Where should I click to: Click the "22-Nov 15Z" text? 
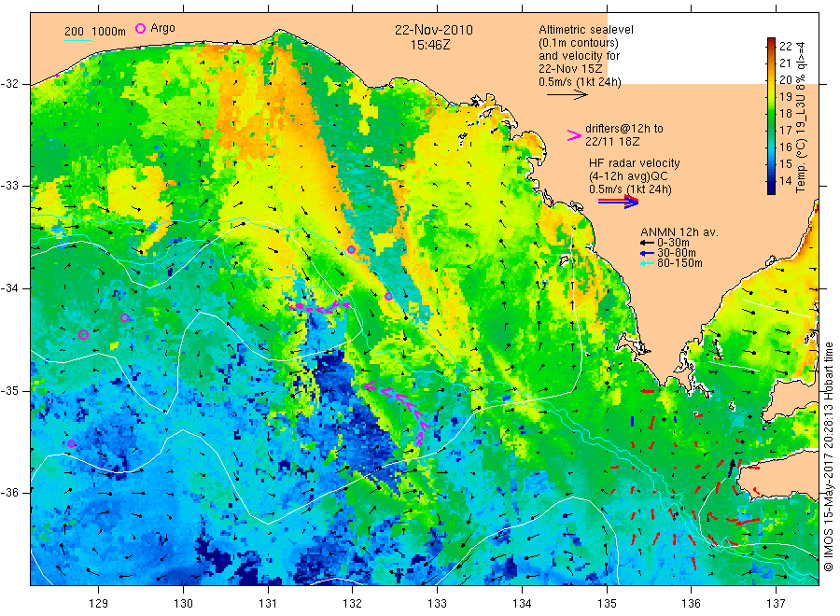(x=570, y=69)
